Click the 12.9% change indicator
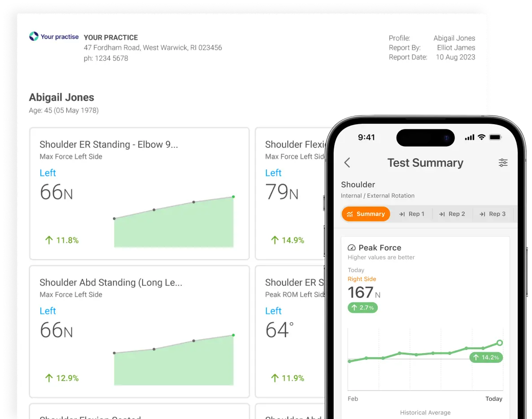The image size is (532, 419). (62, 378)
